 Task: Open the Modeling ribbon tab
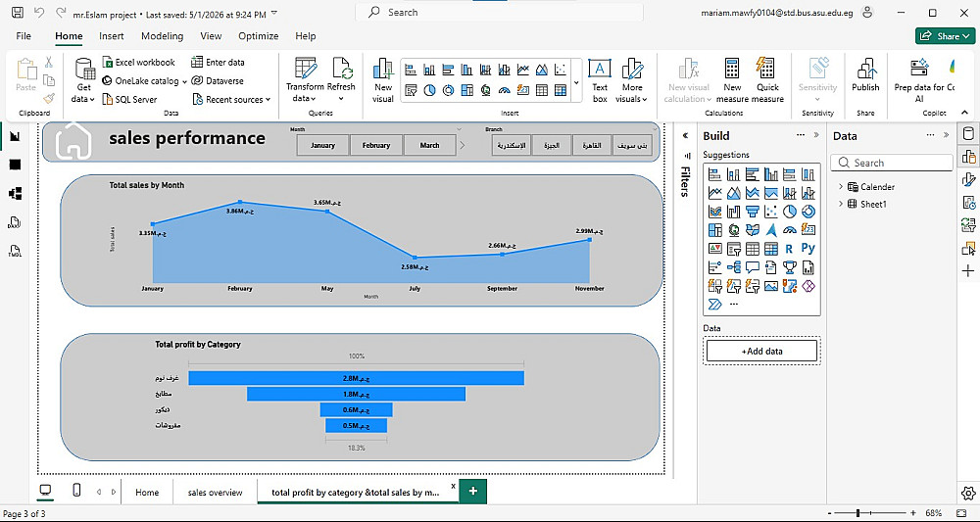pyautogui.click(x=162, y=36)
